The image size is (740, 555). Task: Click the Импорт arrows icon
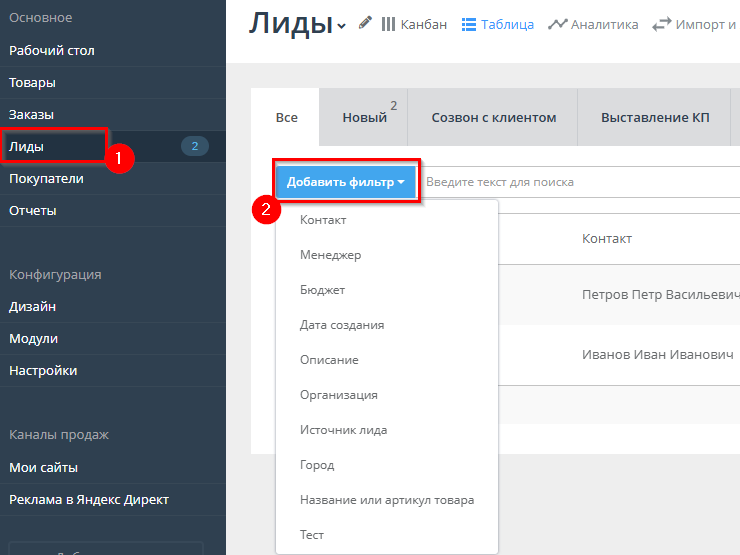pyautogui.click(x=661, y=24)
